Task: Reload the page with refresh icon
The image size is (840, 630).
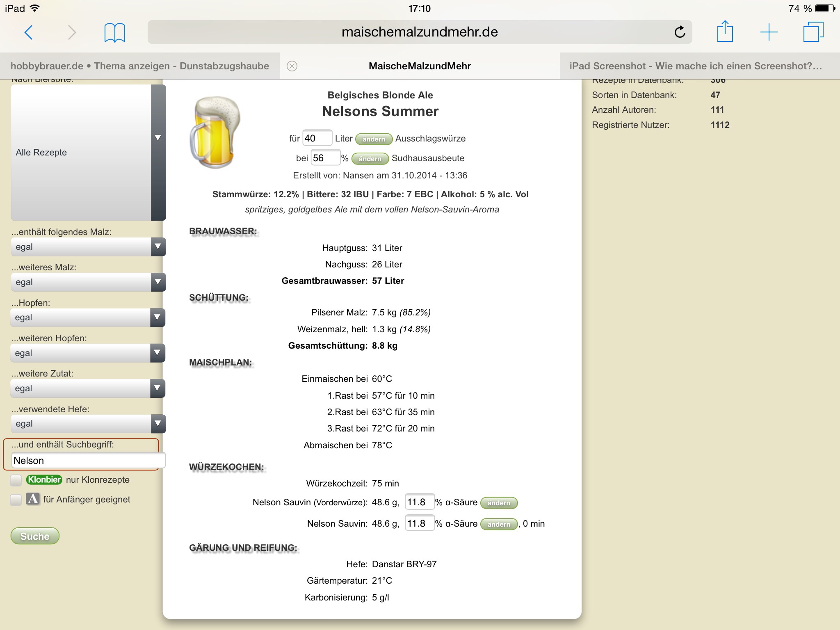Action: tap(680, 32)
